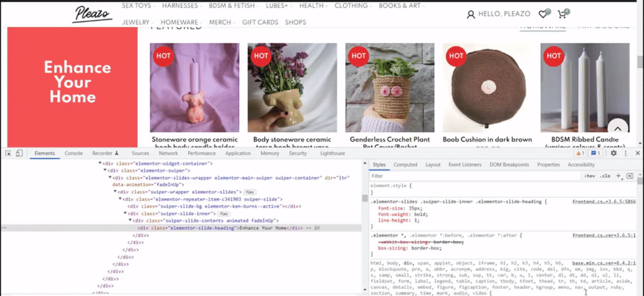The image size is (644, 296).
Task: Collapse the elementor-slides-wrapper node
Action: [x=110, y=178]
